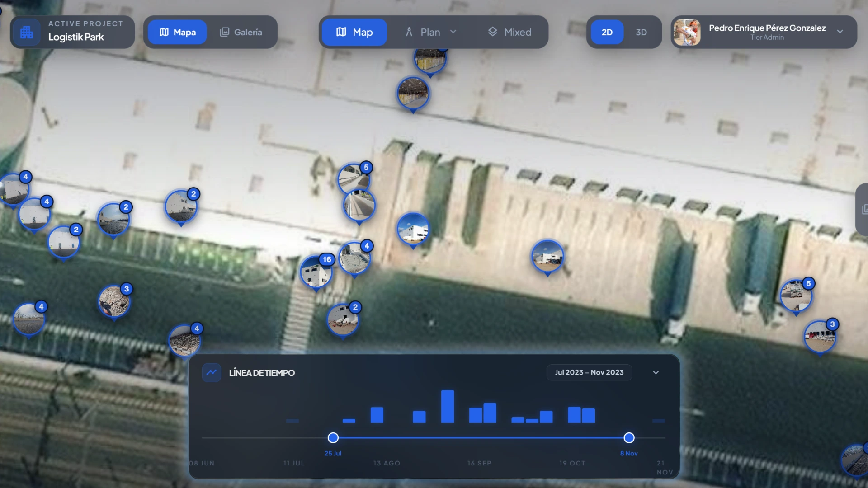Open the photo cluster marked 16
The height and width of the screenshot is (488, 868).
coord(316,272)
